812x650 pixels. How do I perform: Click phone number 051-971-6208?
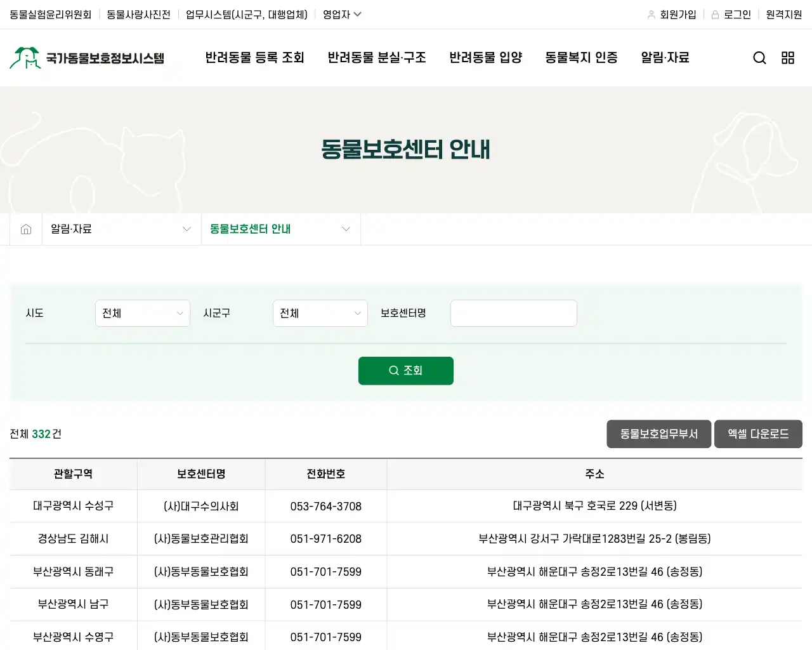click(326, 539)
